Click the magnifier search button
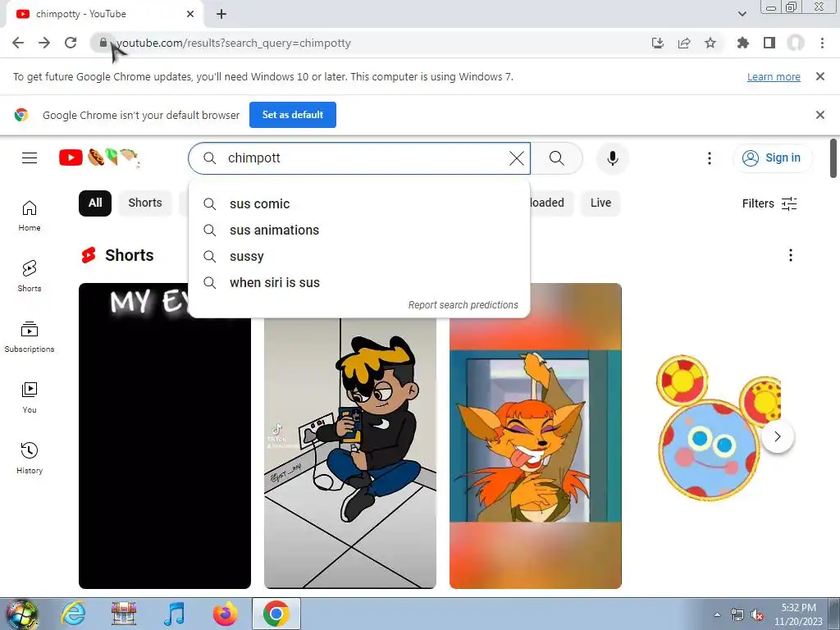Screen dimensions: 840x630 click(557, 158)
